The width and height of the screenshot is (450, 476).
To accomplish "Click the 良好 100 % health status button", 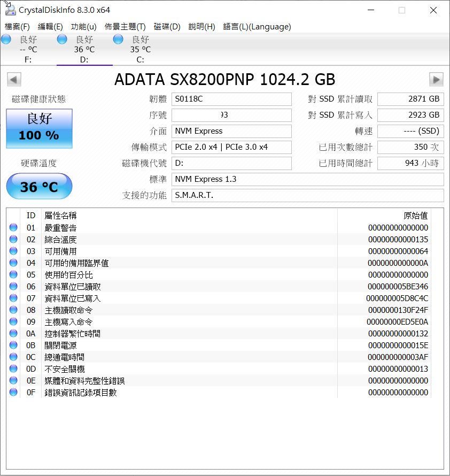I will pyautogui.click(x=39, y=128).
